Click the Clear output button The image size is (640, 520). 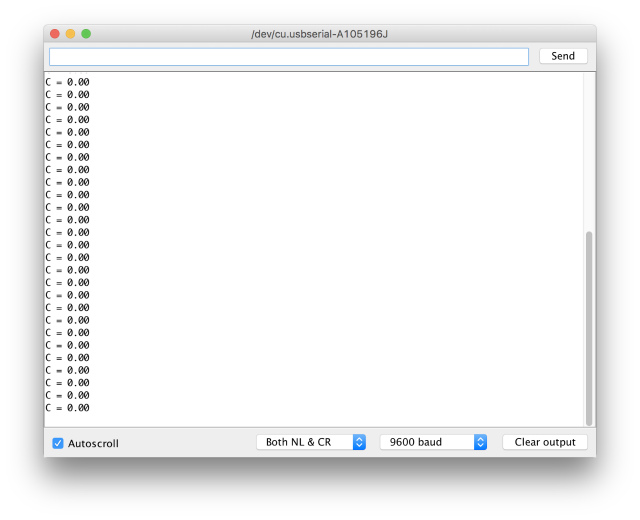(x=544, y=442)
